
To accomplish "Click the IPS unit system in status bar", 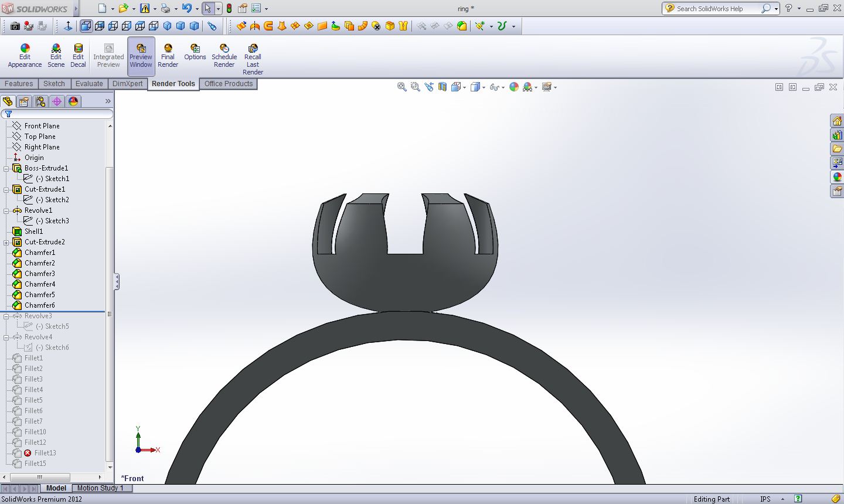I will pyautogui.click(x=765, y=499).
